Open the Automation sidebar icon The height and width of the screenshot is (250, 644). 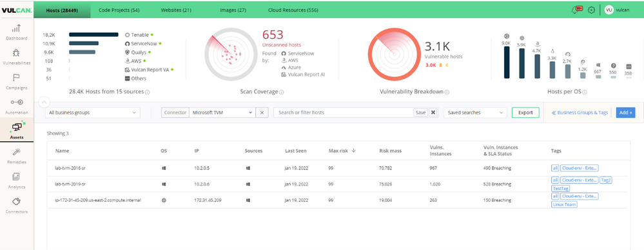pyautogui.click(x=16, y=102)
